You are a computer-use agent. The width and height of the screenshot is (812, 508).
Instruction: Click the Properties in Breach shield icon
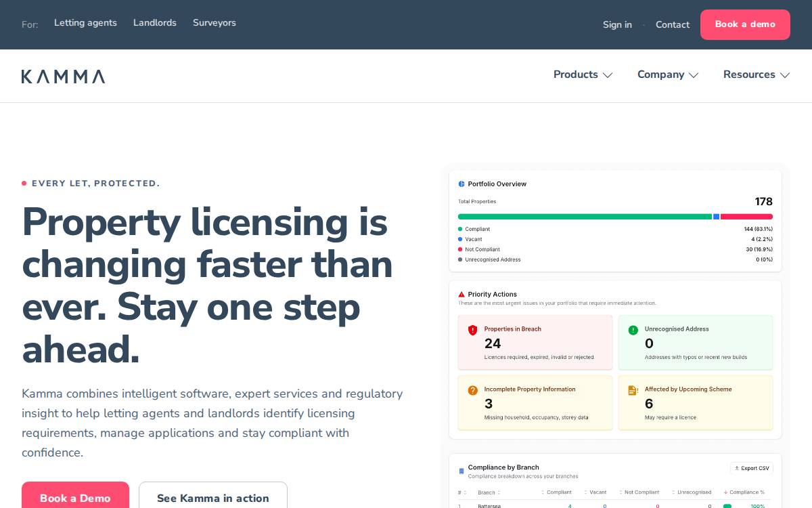(473, 331)
